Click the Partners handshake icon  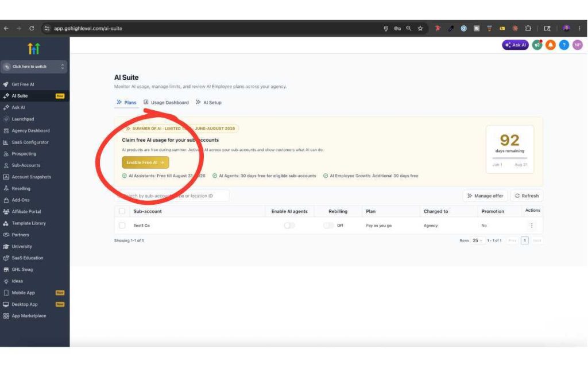pyautogui.click(x=6, y=235)
